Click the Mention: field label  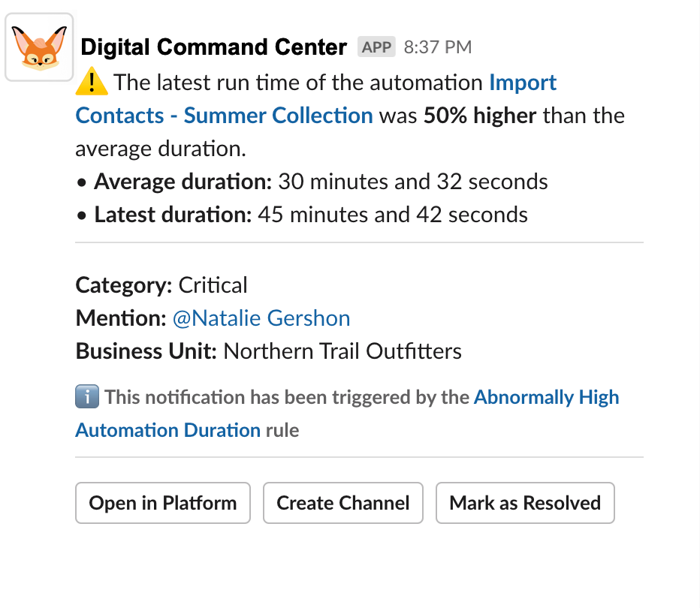coord(120,318)
